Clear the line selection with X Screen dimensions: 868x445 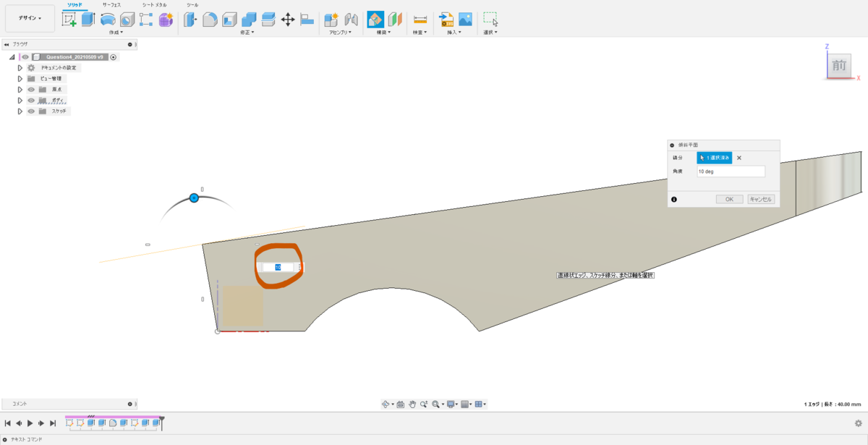pos(739,157)
